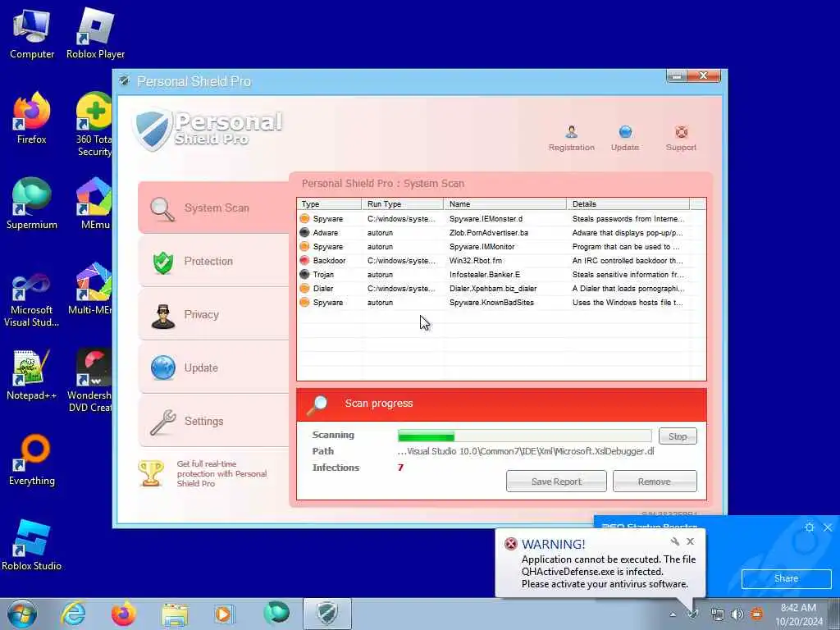Close the WARNING balloon notification

[691, 541]
